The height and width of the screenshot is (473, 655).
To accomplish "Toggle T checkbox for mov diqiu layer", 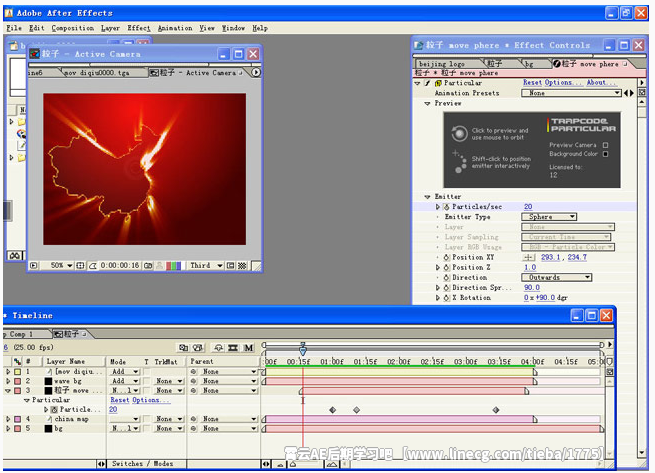I will [x=147, y=371].
